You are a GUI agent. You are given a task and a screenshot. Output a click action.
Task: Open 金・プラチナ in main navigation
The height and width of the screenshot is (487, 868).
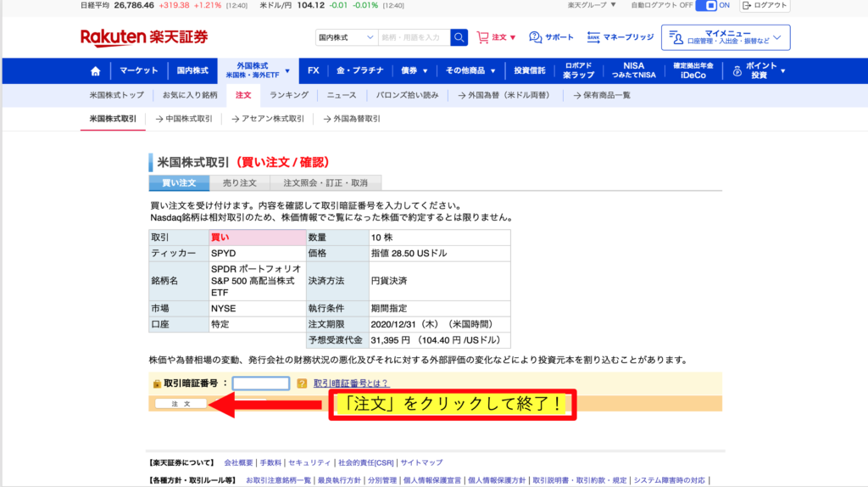tap(359, 70)
